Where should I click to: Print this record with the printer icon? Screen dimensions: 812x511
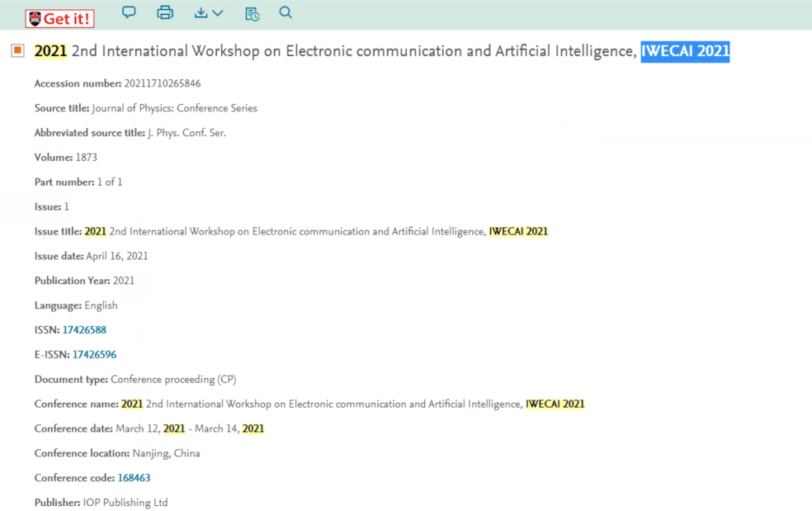point(165,12)
